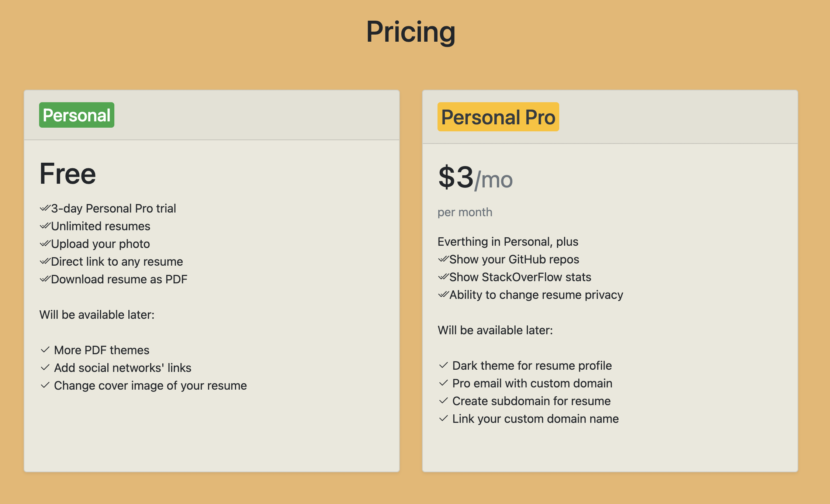830x504 pixels.
Task: Click the checkmark icon before Pro email with custom domain
Action: pyautogui.click(x=443, y=383)
